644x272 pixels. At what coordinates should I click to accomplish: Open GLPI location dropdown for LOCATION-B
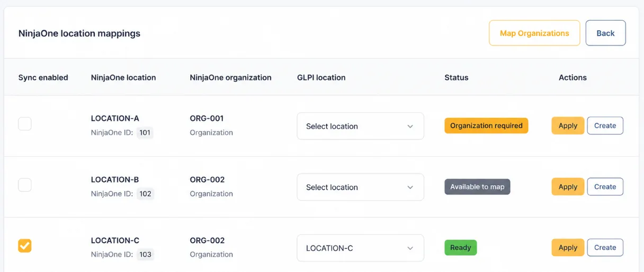[x=360, y=187]
